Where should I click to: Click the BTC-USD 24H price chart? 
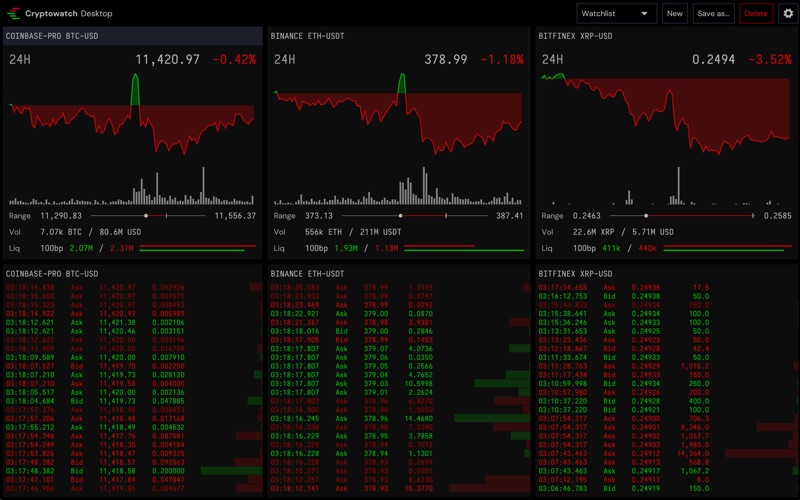point(132,114)
